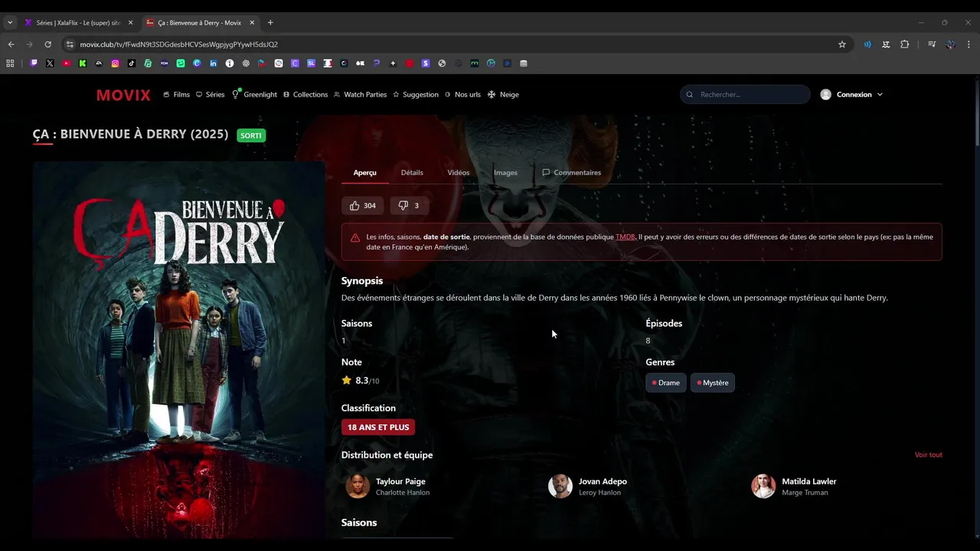Switch to the Détails tab

412,173
